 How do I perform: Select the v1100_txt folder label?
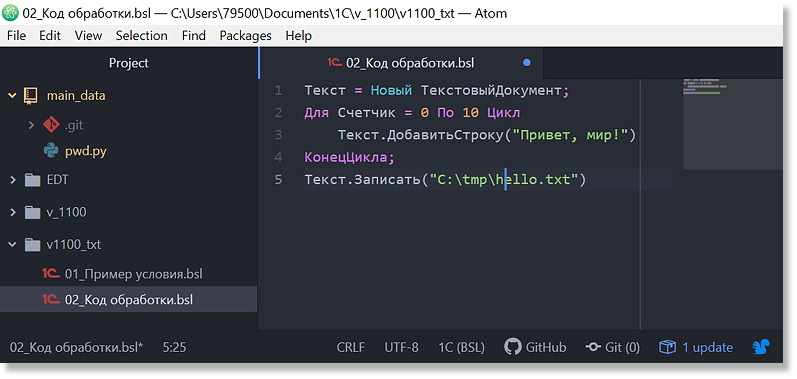74,245
